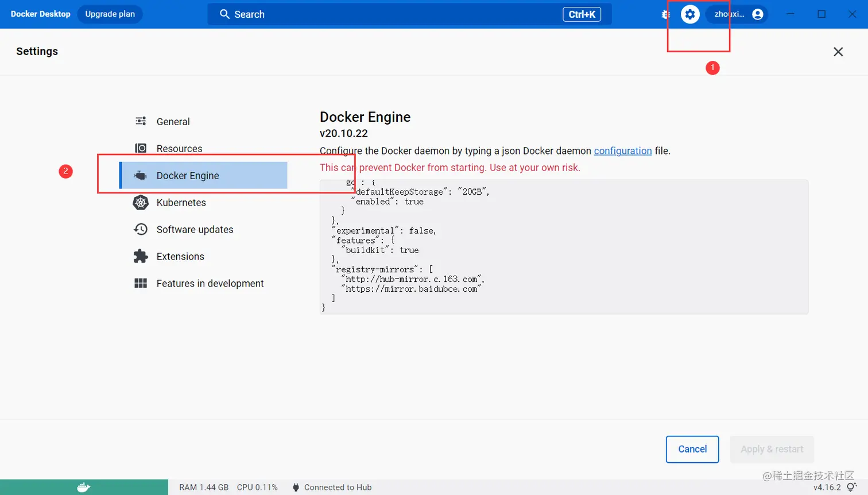The image size is (868, 495).
Task: Click the "buildkit": true line
Action: pyautogui.click(x=380, y=250)
